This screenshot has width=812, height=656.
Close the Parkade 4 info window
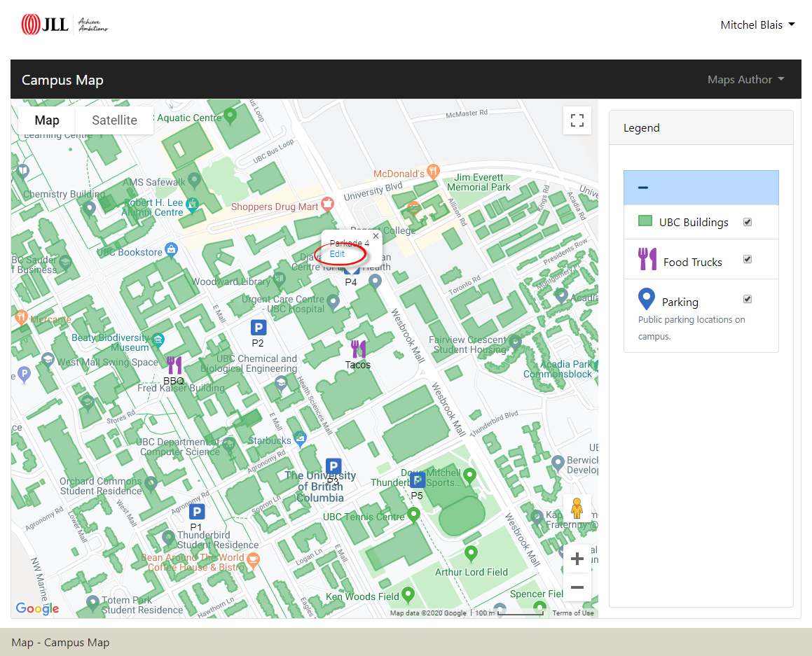click(x=376, y=236)
